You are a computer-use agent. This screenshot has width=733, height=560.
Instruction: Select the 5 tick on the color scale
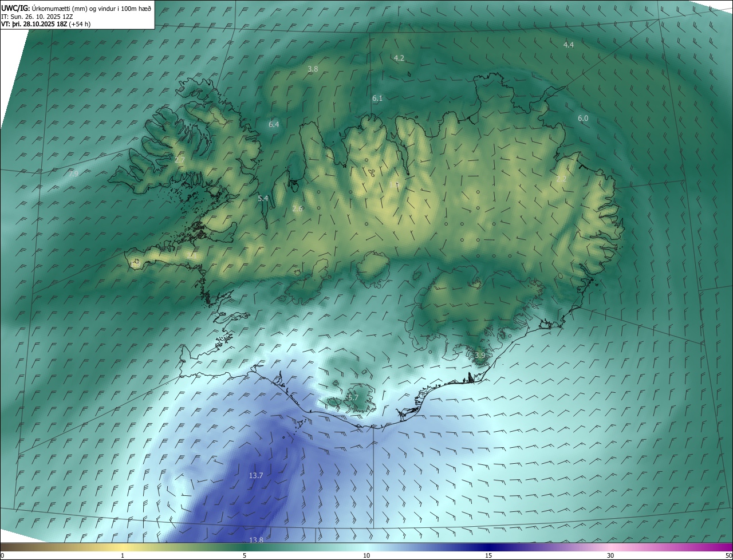[245, 555]
